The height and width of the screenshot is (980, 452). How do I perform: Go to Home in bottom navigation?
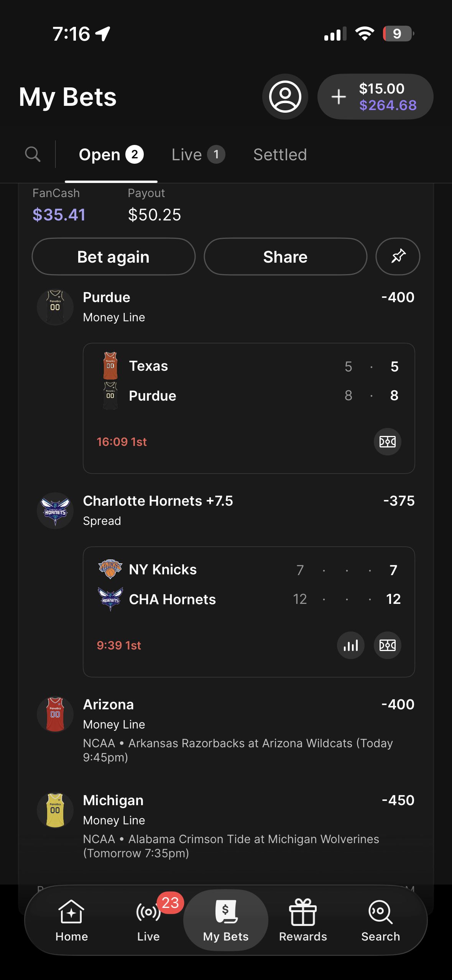[x=72, y=920]
